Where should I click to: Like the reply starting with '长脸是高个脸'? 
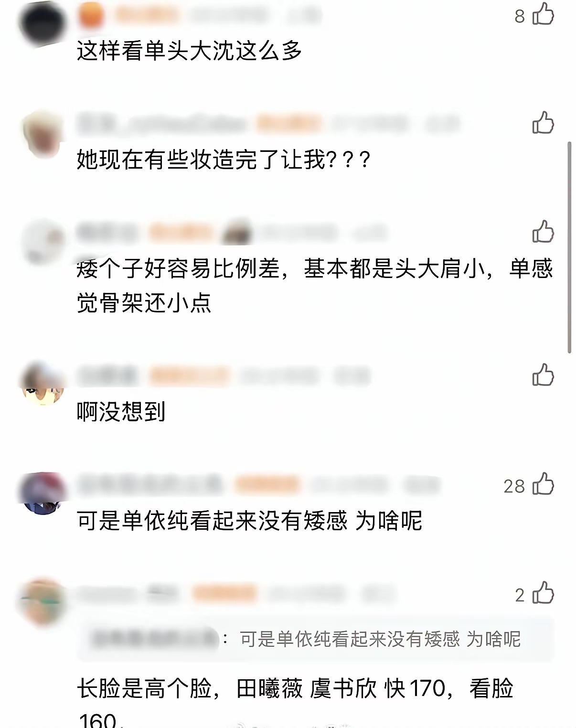543,593
